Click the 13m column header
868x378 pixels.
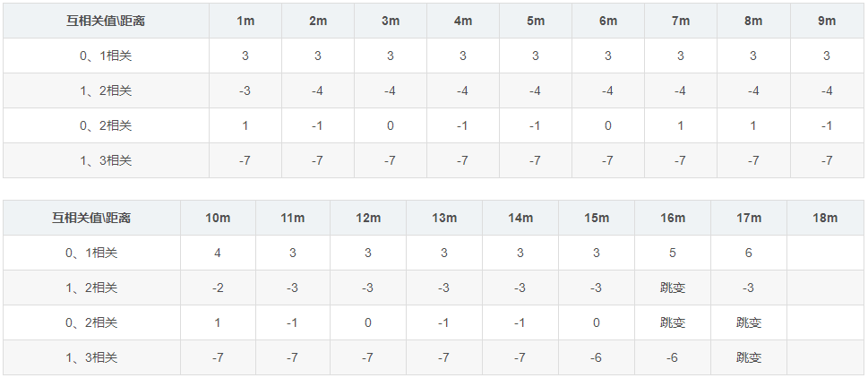pos(444,218)
